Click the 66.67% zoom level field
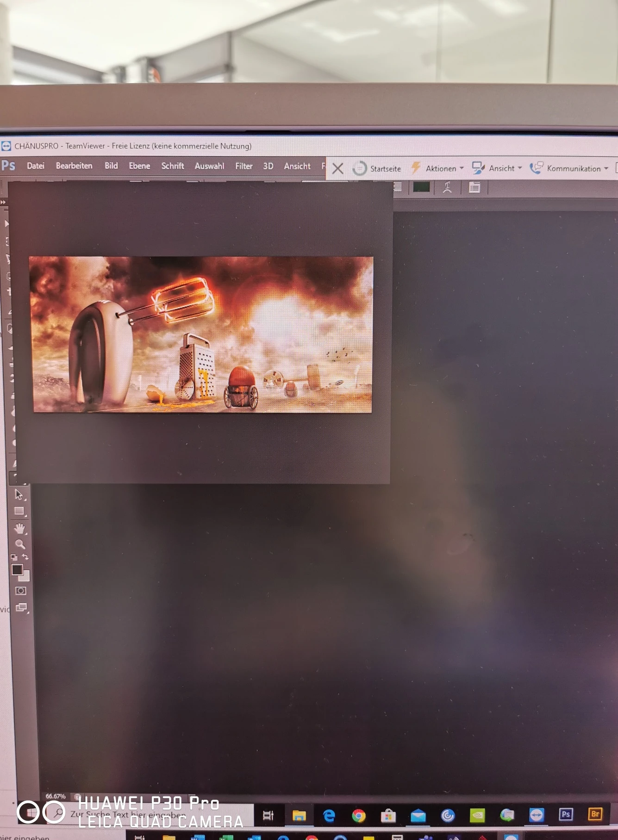This screenshot has height=840, width=618. tap(56, 796)
